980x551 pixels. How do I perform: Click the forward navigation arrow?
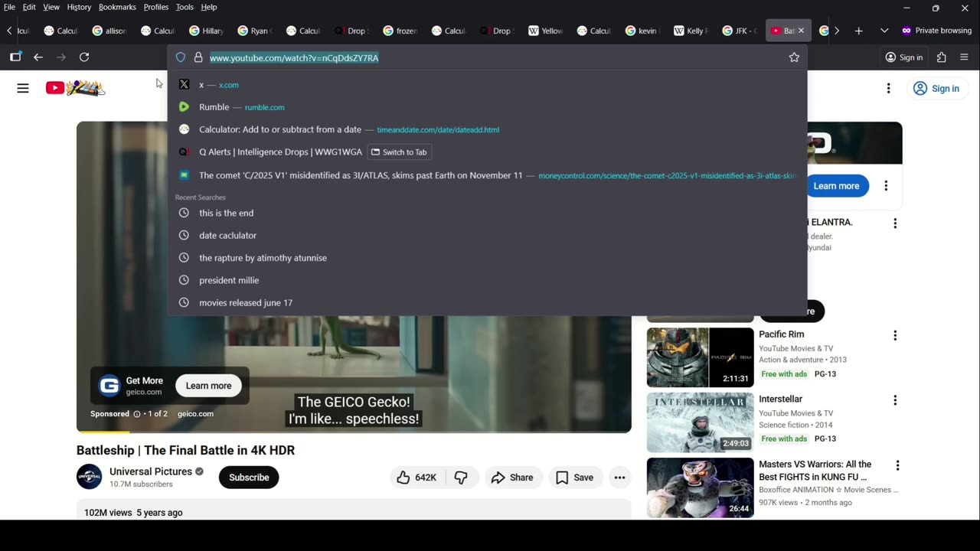[x=61, y=57]
